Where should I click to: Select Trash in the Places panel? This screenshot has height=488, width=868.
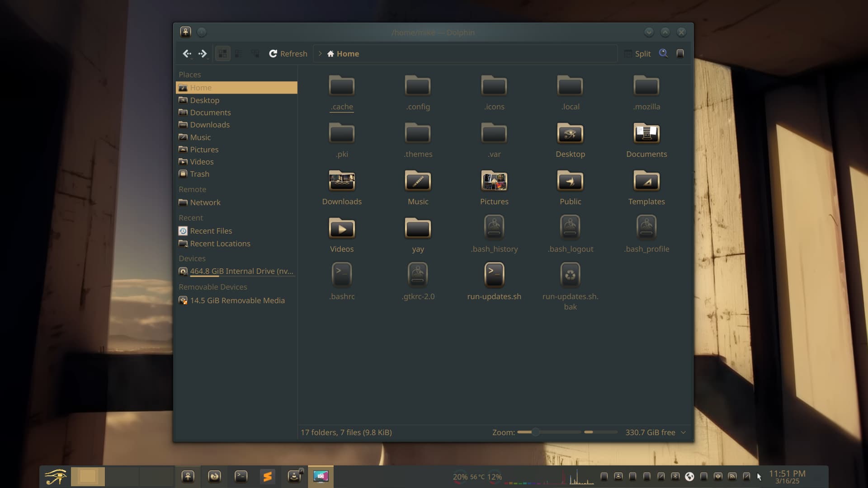click(199, 174)
